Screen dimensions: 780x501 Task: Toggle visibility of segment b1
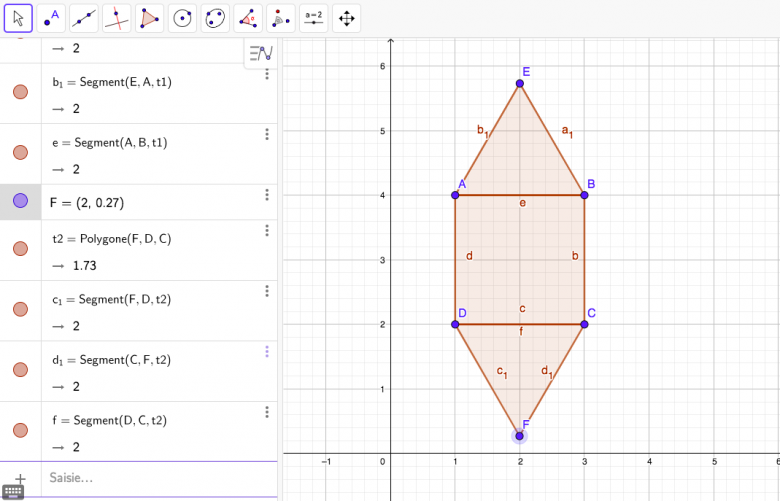[x=20, y=92]
